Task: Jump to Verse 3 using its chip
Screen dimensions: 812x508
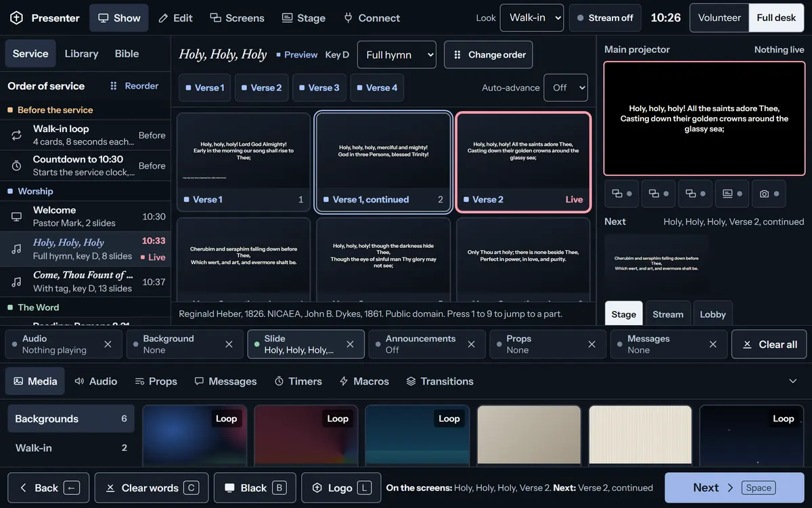Action: (x=319, y=87)
